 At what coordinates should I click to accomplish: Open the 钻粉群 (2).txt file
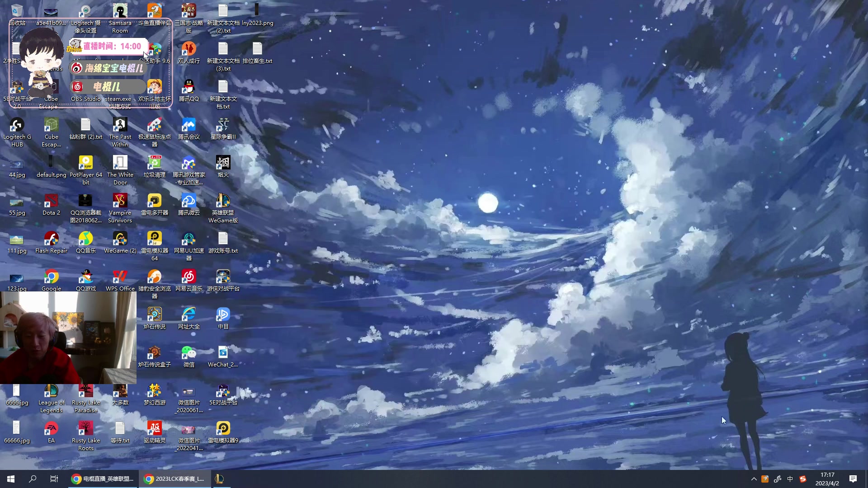point(85,128)
